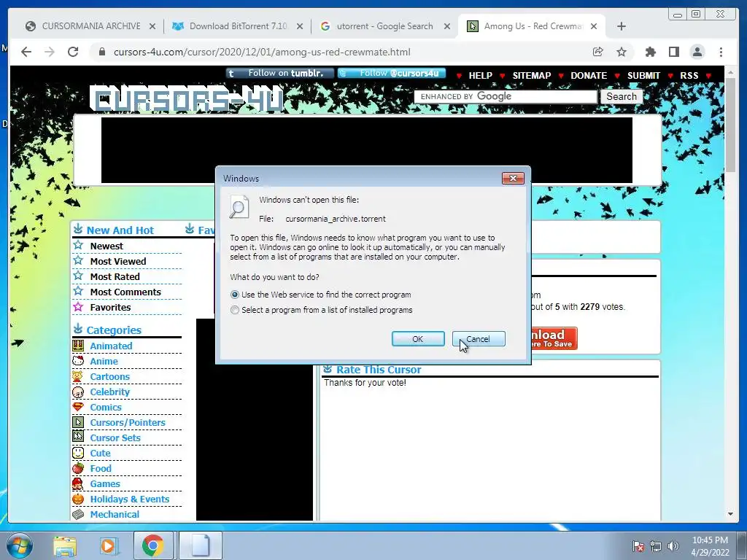Open Newest cursors link

[107, 246]
